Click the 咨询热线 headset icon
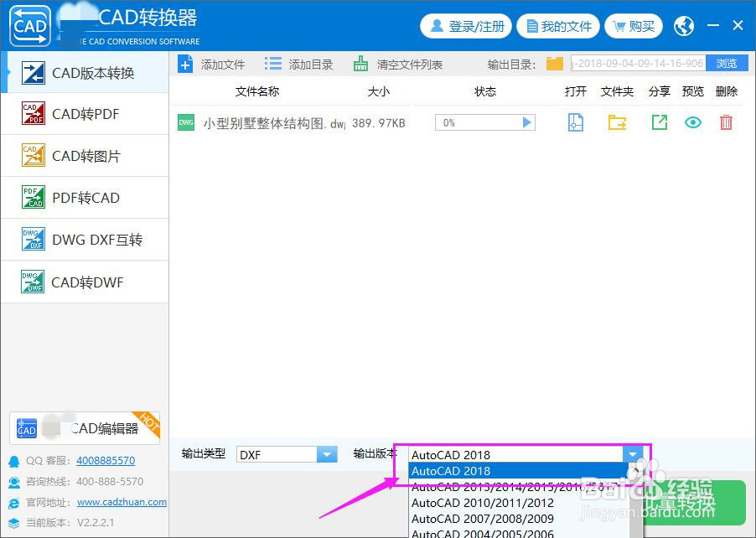756x538 pixels. 14,482
